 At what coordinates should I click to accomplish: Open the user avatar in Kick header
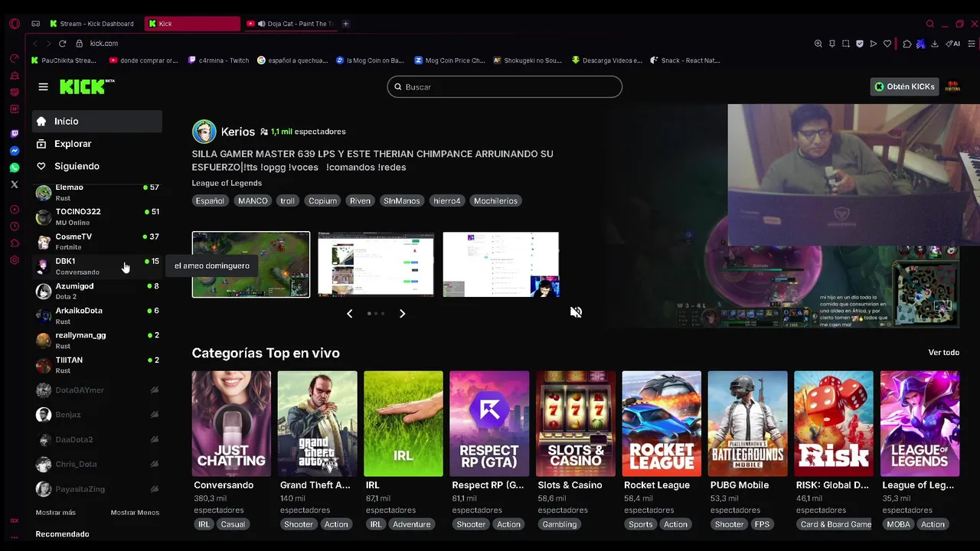(x=953, y=86)
